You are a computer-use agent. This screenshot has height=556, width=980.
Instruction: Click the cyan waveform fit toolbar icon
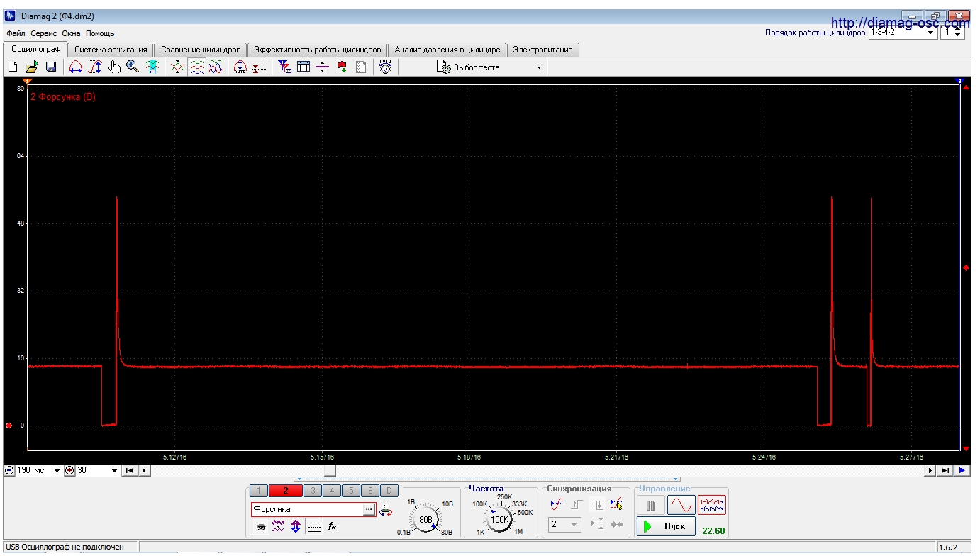(x=152, y=67)
